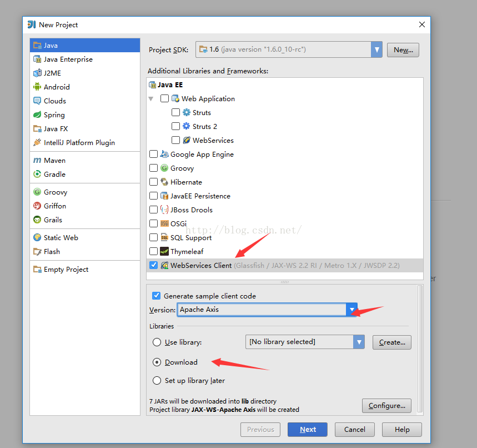Collapse the Web Application tree node
Viewport: 477px width, 448px height.
(151, 99)
